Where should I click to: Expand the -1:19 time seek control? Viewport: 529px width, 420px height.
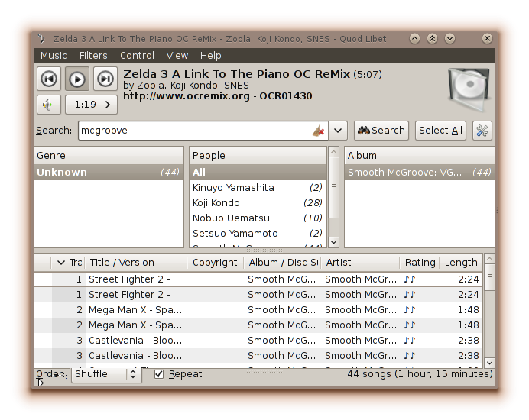click(x=90, y=105)
